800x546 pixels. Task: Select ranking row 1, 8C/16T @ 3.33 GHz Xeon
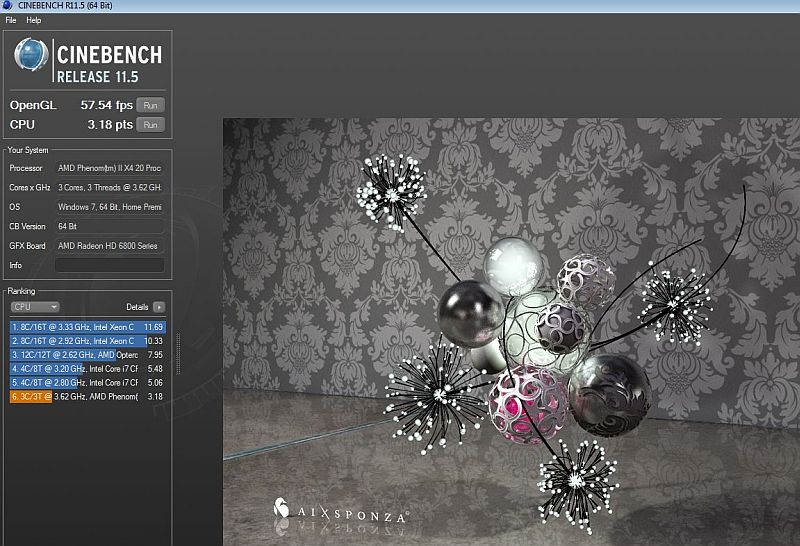(87, 327)
